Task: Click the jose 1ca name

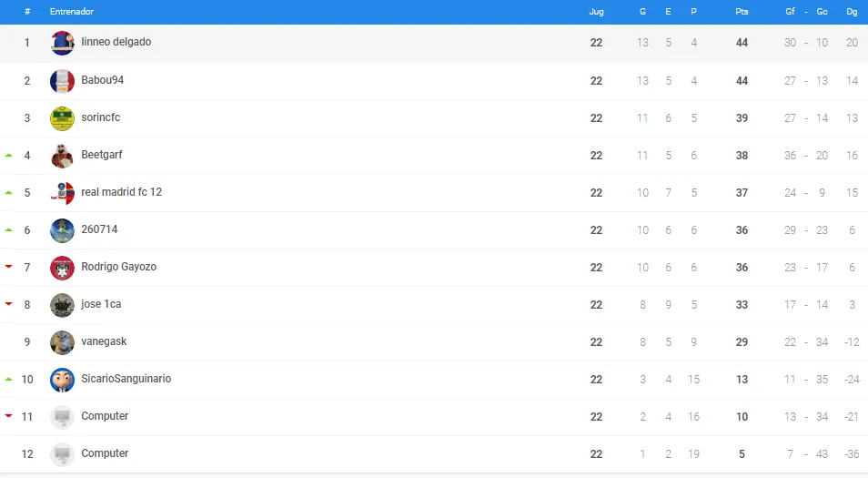Action: 101,304
